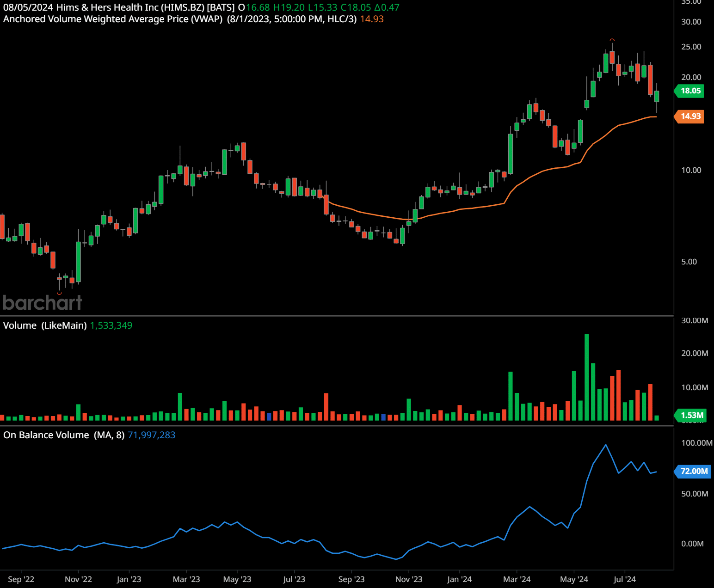The image size is (714, 588).
Task: Click the Sep '23 date axis label
Action: point(351,579)
